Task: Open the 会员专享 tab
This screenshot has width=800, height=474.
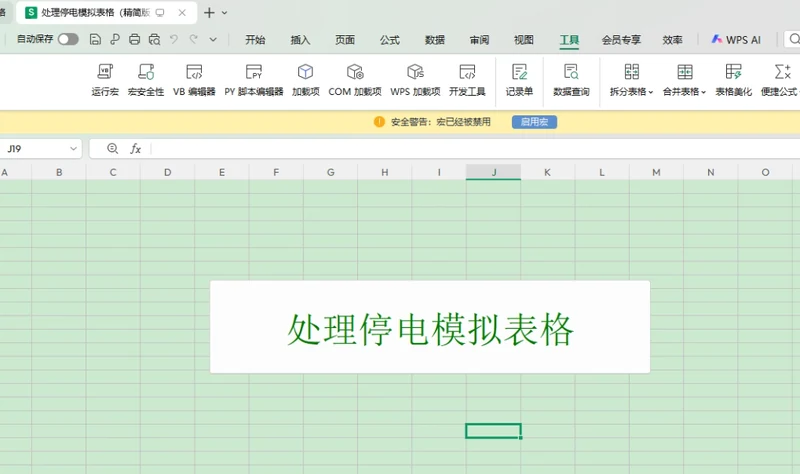Action: tap(621, 40)
